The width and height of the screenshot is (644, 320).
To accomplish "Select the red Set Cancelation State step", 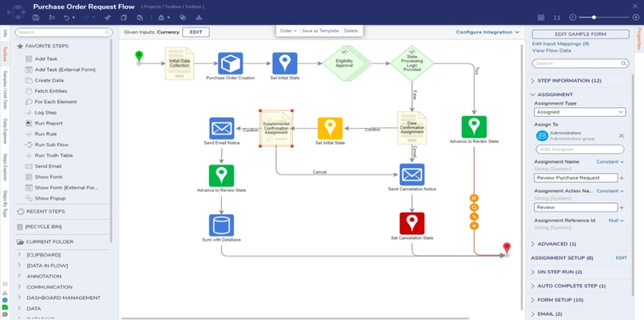I will pyautogui.click(x=412, y=224).
